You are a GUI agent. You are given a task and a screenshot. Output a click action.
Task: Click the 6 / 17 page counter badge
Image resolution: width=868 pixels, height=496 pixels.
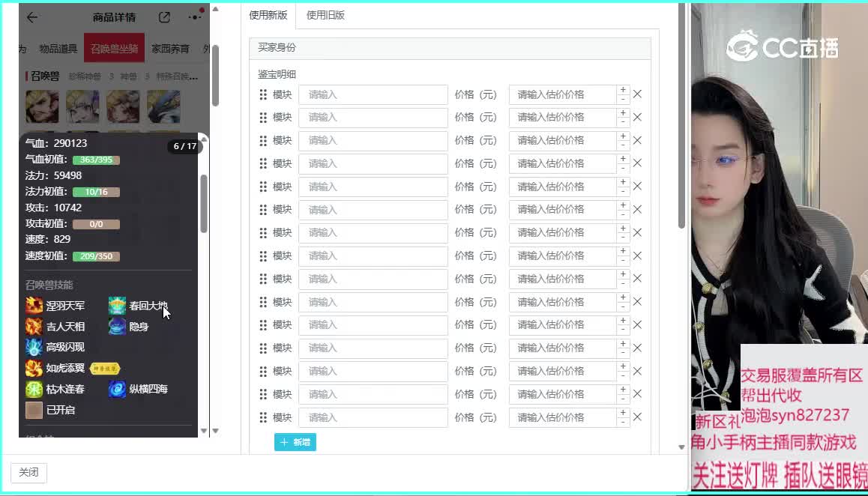[185, 146]
